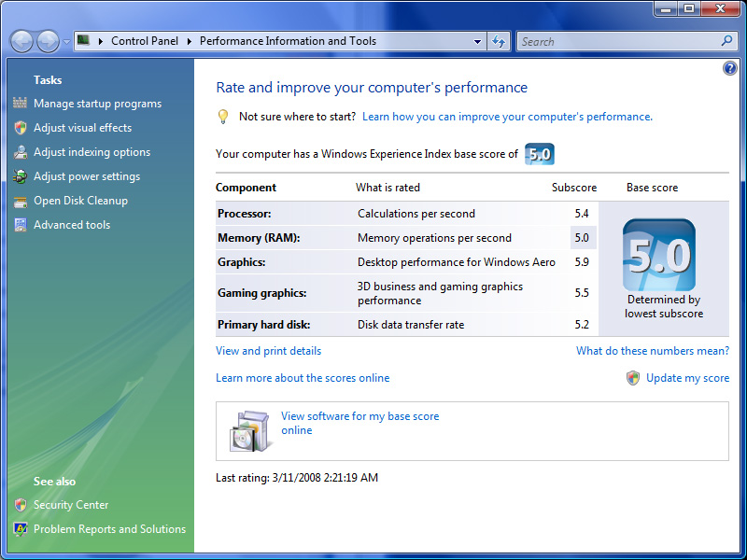Click the search magnifier icon
The image size is (747, 560).
pyautogui.click(x=727, y=41)
